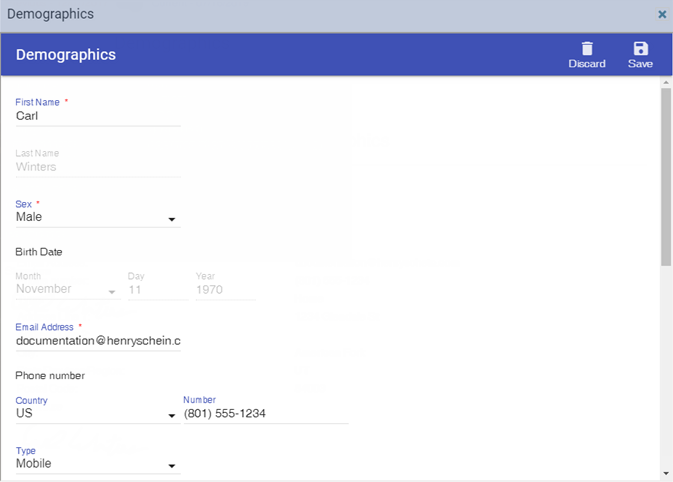The width and height of the screenshot is (673, 482).
Task: Open the phone Type dropdown showing Mobile
Action: 97,464
